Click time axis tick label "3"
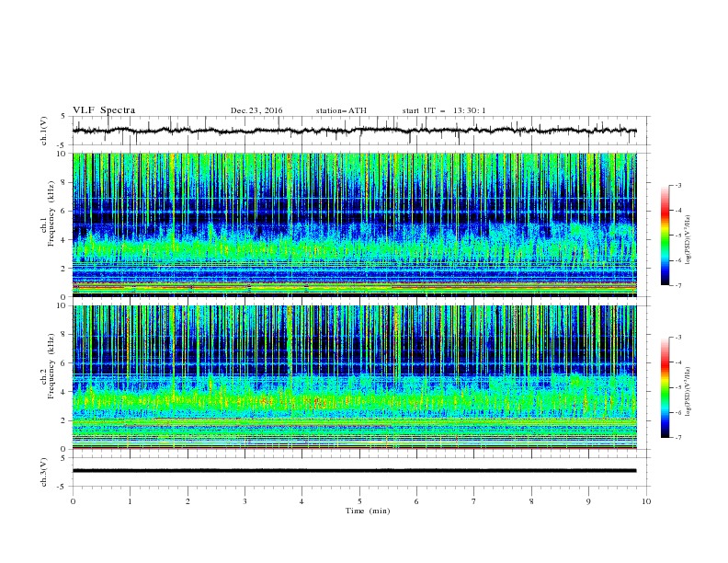This screenshot has height=563, width=728. (245, 501)
